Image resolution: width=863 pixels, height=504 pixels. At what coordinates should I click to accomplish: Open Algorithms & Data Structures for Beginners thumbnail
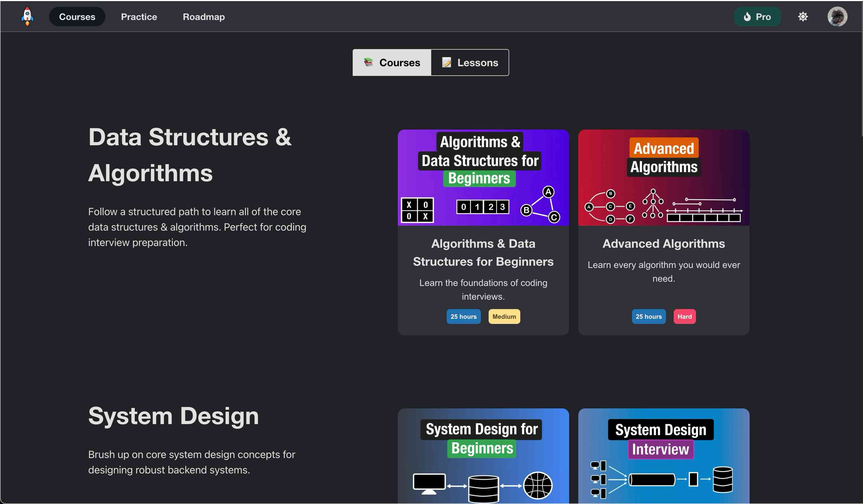click(483, 178)
